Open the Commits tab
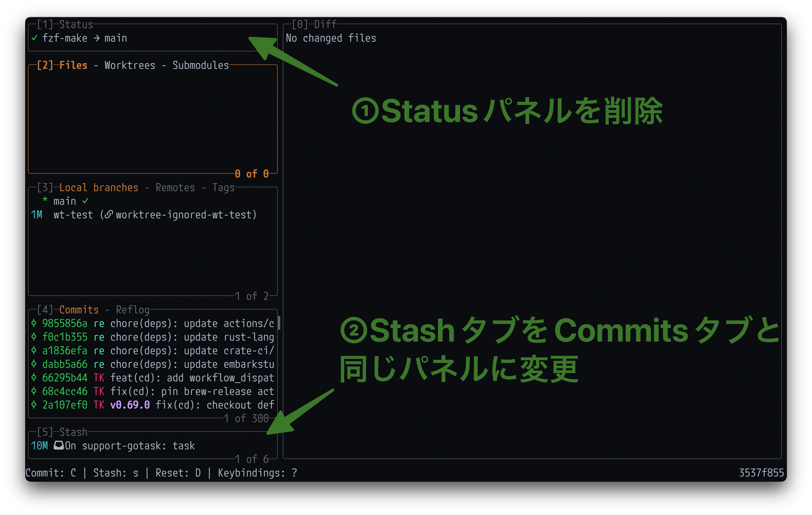The width and height of the screenshot is (812, 515). coord(79,310)
